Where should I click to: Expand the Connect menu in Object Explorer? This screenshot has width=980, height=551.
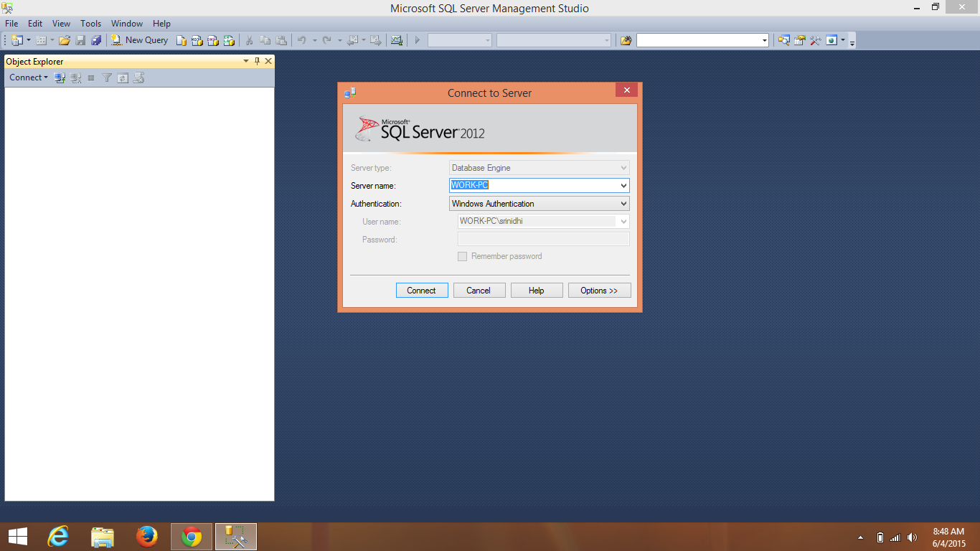pyautogui.click(x=28, y=77)
